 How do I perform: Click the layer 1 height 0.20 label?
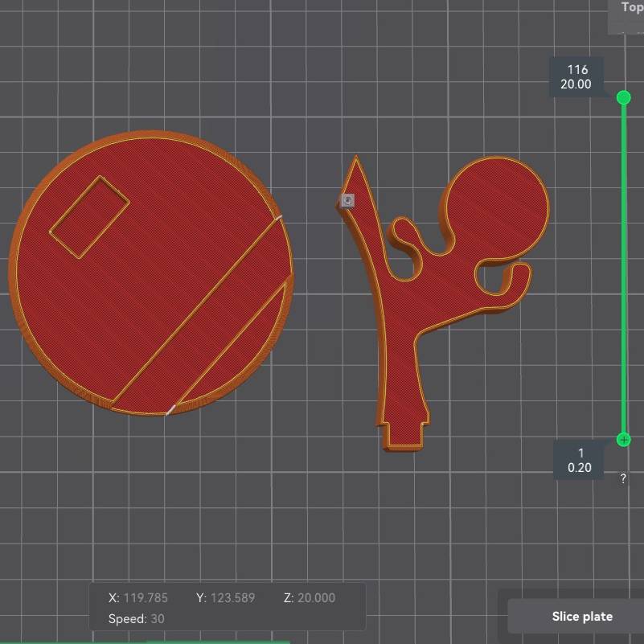pyautogui.click(x=579, y=460)
